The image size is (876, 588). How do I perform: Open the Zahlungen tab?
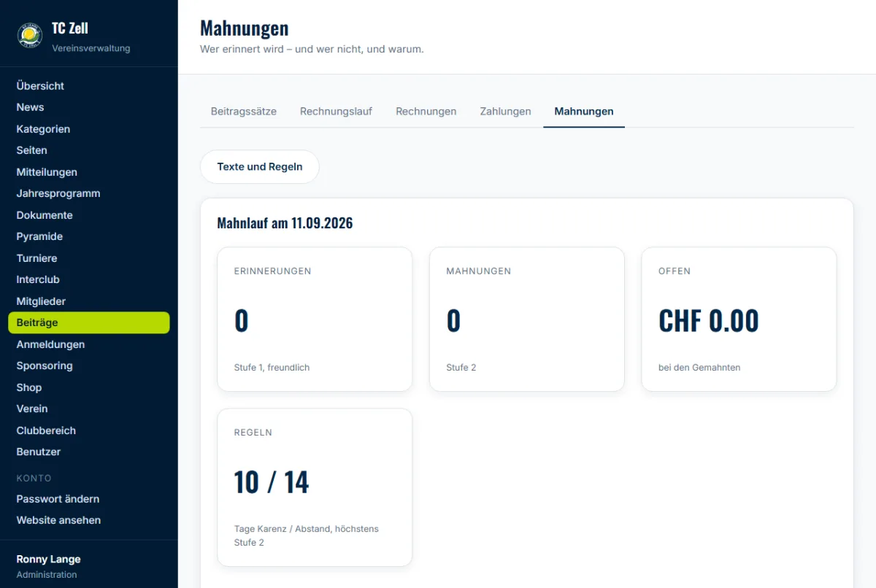pyautogui.click(x=505, y=112)
